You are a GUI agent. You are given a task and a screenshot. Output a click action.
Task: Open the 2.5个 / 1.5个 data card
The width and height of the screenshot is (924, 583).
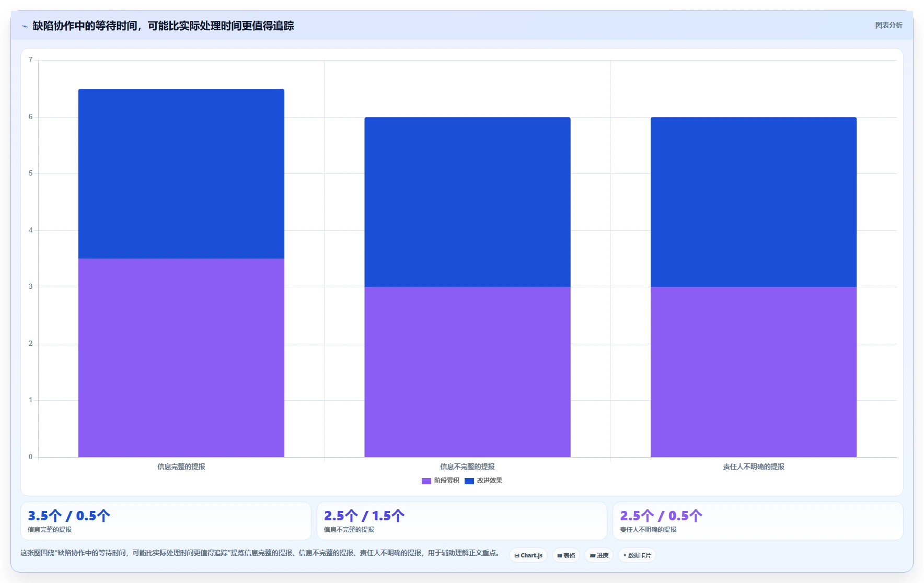tap(462, 521)
